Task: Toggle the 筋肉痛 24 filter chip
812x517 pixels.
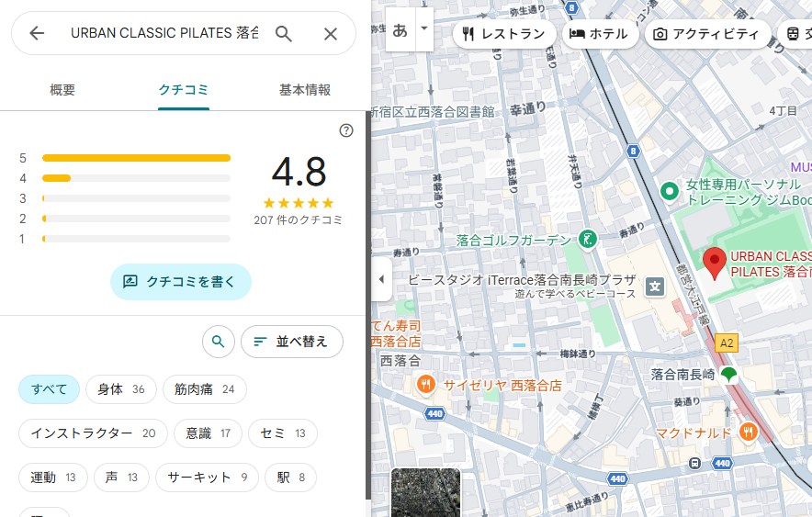Action: pyautogui.click(x=204, y=389)
